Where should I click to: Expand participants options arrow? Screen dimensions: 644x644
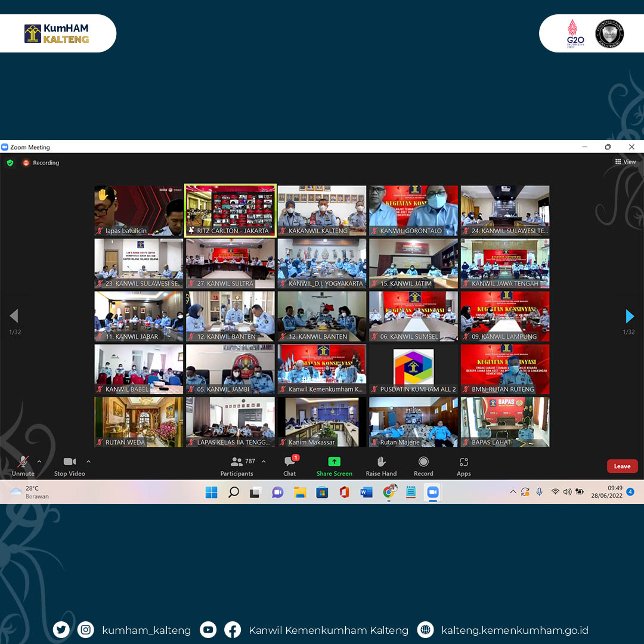click(x=264, y=462)
